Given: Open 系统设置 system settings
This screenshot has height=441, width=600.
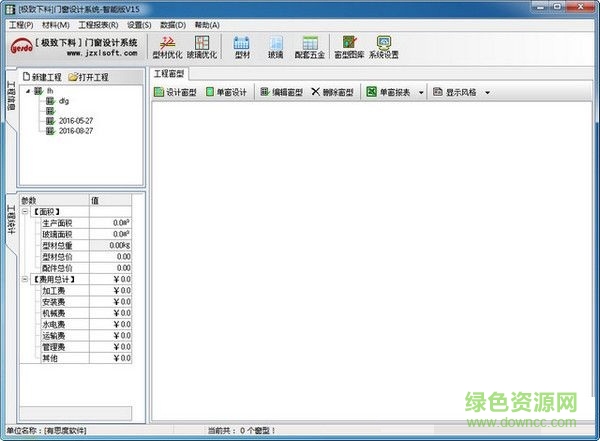Looking at the screenshot, I should (x=384, y=47).
